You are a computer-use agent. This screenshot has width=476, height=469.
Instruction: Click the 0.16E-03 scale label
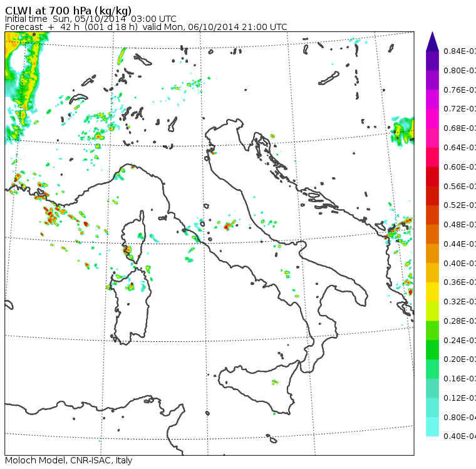[x=460, y=379]
